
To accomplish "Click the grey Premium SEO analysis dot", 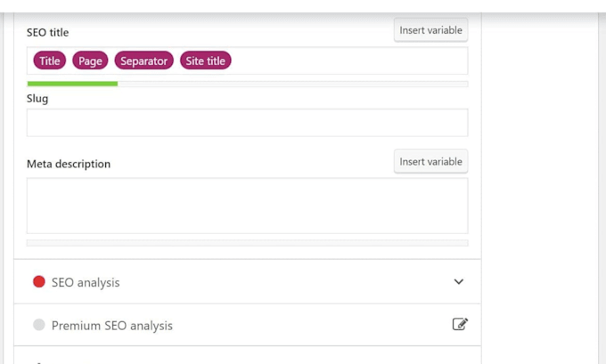I will pos(39,326).
